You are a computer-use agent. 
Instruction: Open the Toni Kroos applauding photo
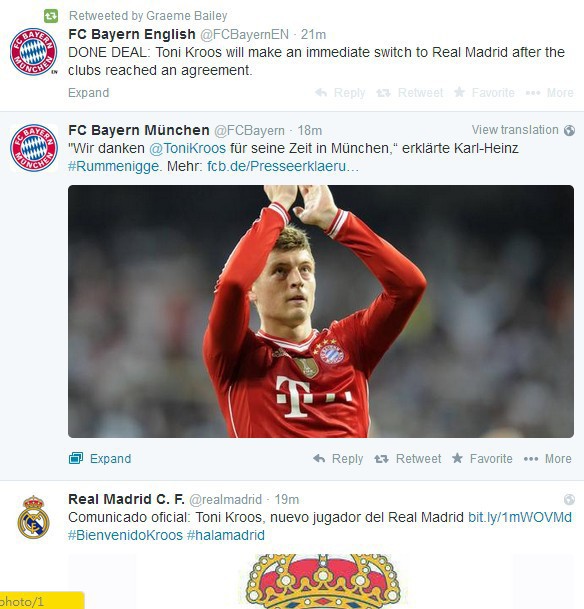click(x=321, y=311)
